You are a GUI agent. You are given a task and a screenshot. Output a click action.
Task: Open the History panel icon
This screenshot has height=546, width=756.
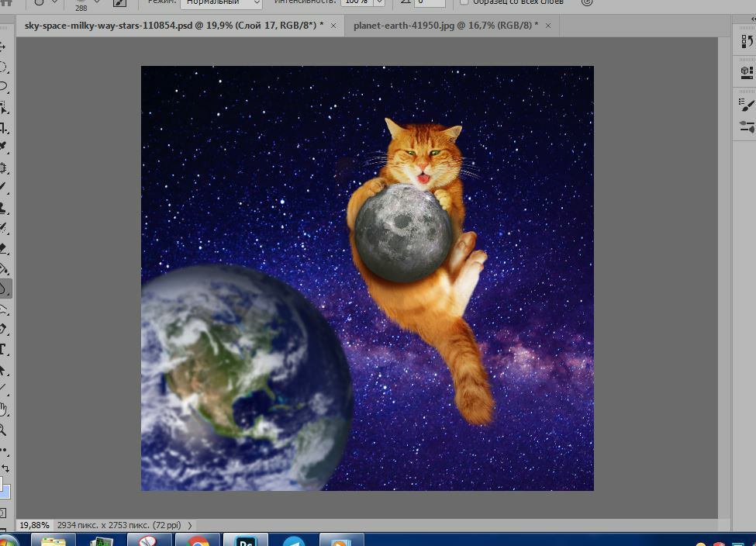746,41
